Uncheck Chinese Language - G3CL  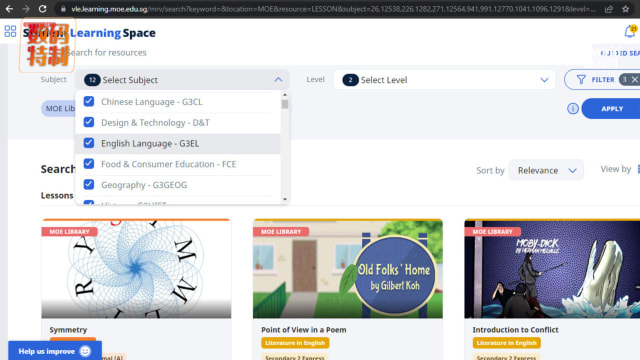tap(89, 101)
